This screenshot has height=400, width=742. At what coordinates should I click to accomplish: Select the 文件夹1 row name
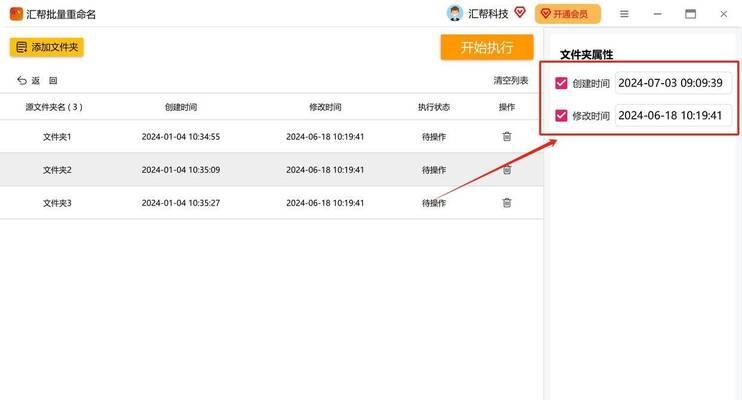coord(57,137)
